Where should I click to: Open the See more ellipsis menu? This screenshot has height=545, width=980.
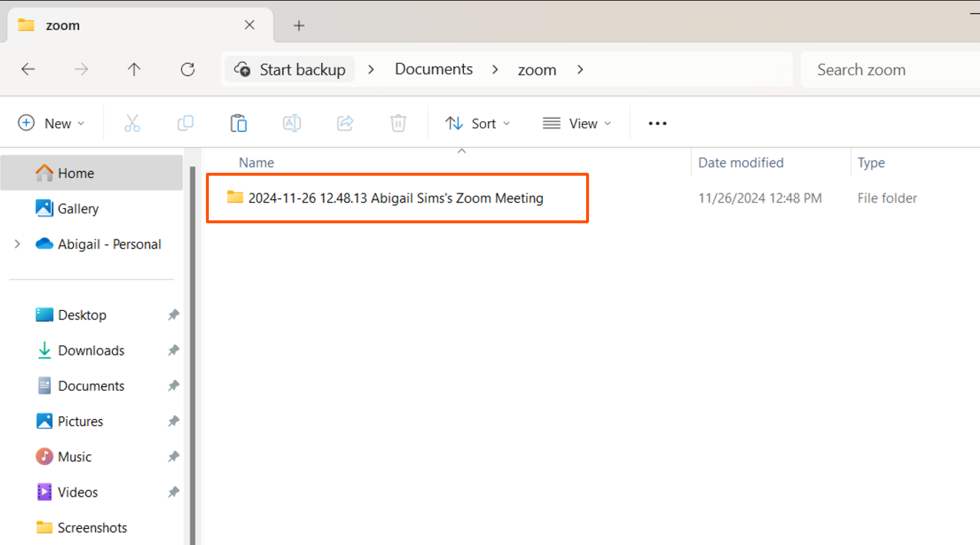pyautogui.click(x=657, y=124)
